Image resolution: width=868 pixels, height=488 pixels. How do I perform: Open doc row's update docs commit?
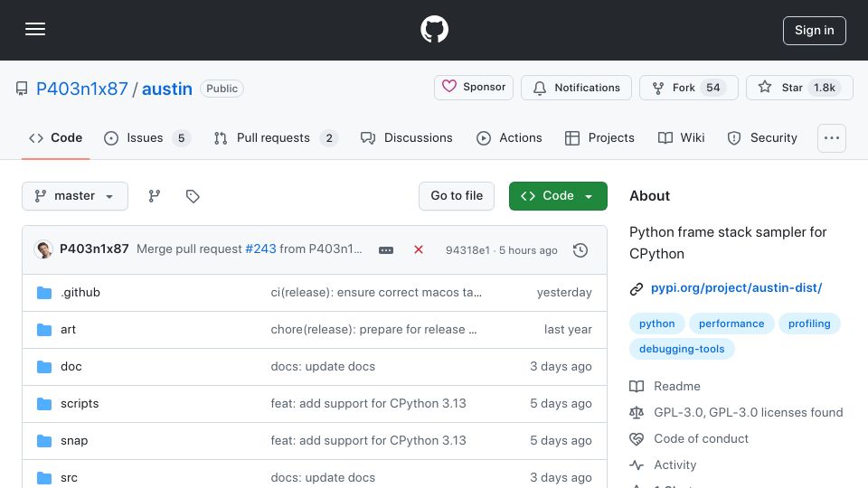(x=323, y=366)
